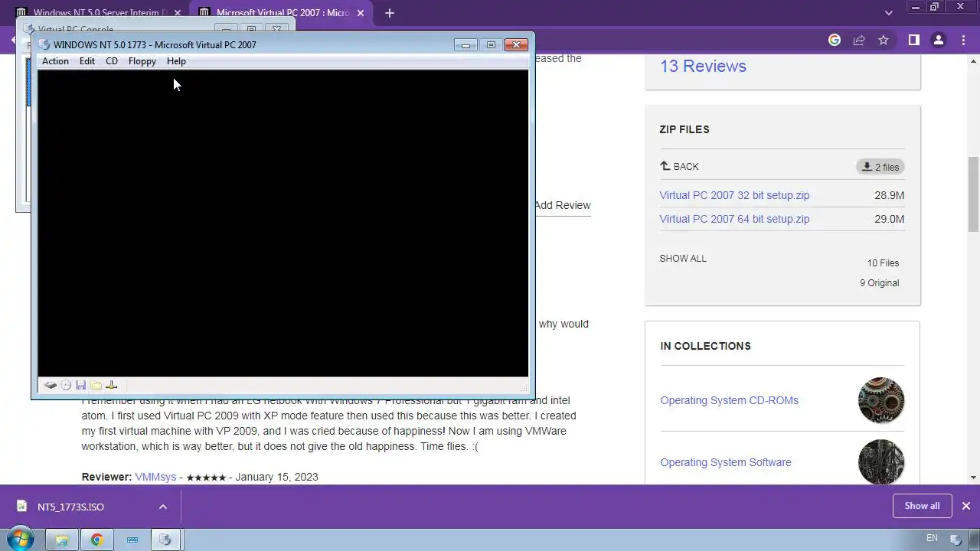Open the Windows Start menu
The width and height of the screenshot is (980, 551).
coord(20,540)
